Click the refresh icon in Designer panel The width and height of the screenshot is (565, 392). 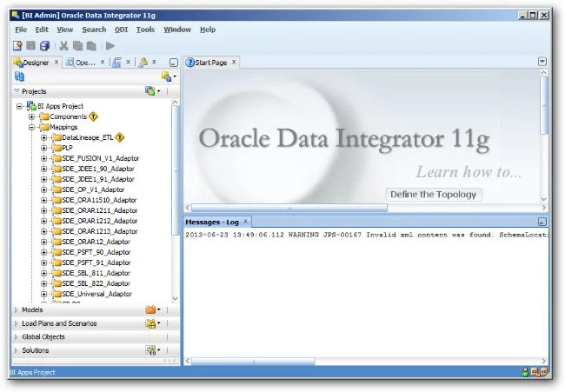point(19,76)
